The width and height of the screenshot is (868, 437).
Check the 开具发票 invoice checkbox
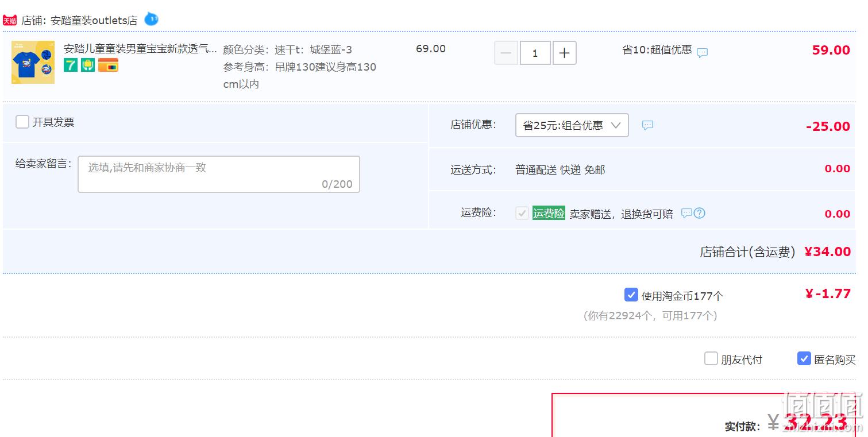pos(22,122)
